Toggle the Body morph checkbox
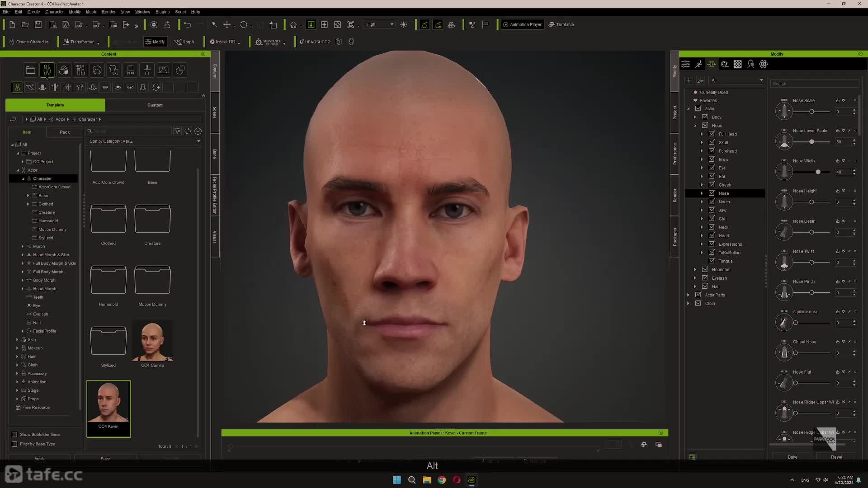 point(705,117)
